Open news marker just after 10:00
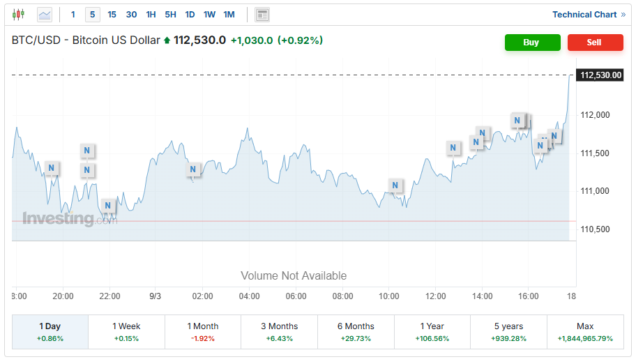Image resolution: width=636 pixels, height=364 pixels. pyautogui.click(x=395, y=185)
